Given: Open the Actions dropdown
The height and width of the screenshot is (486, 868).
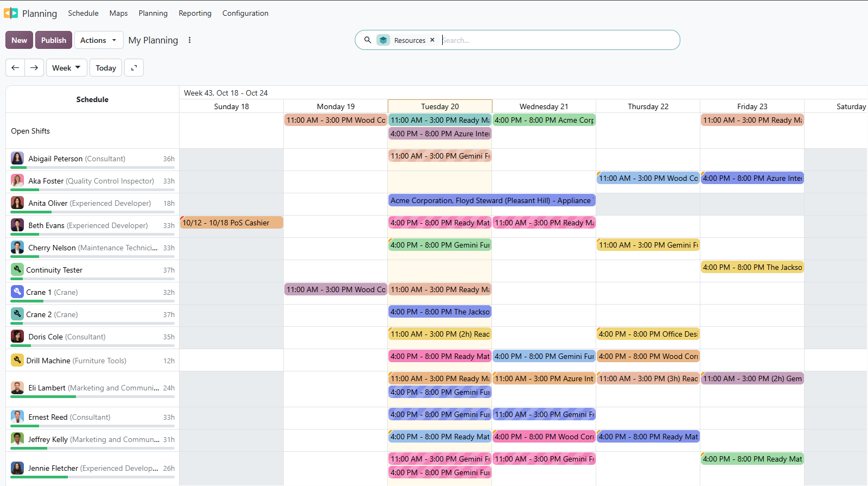Looking at the screenshot, I should point(99,40).
